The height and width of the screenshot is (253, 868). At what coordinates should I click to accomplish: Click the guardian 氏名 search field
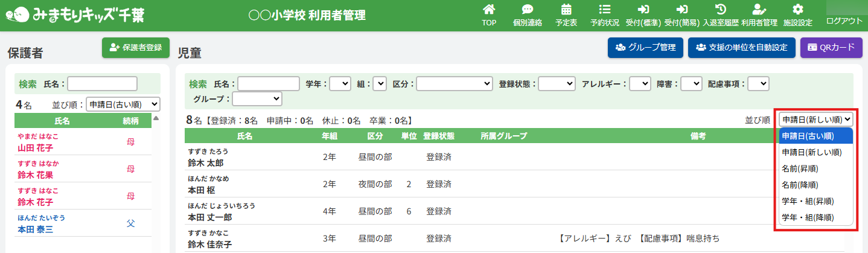[103, 83]
